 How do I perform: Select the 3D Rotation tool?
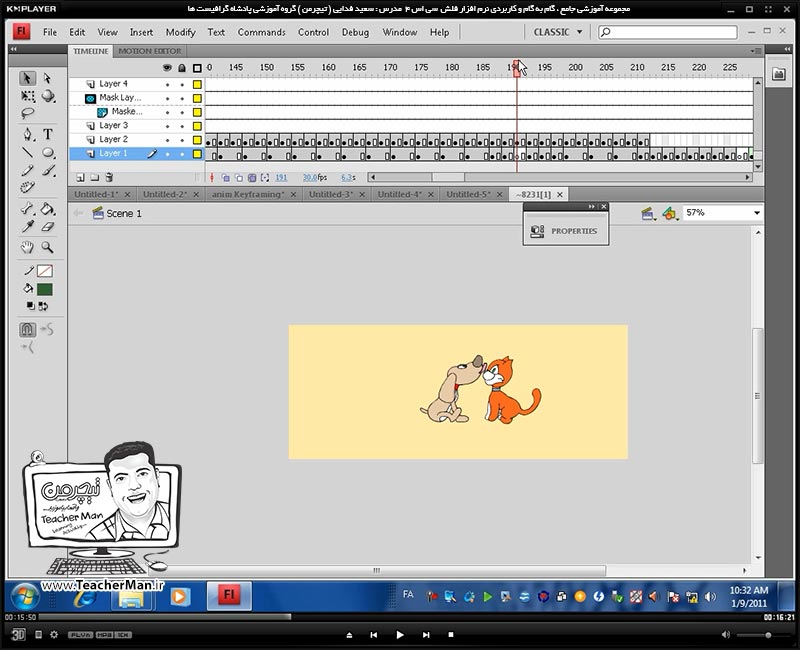pos(48,96)
